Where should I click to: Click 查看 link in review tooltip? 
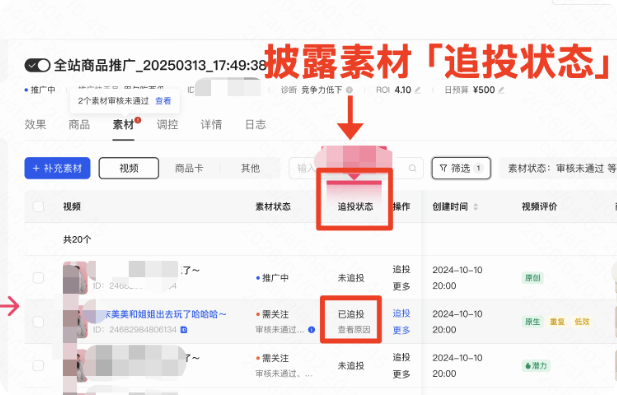[x=163, y=101]
